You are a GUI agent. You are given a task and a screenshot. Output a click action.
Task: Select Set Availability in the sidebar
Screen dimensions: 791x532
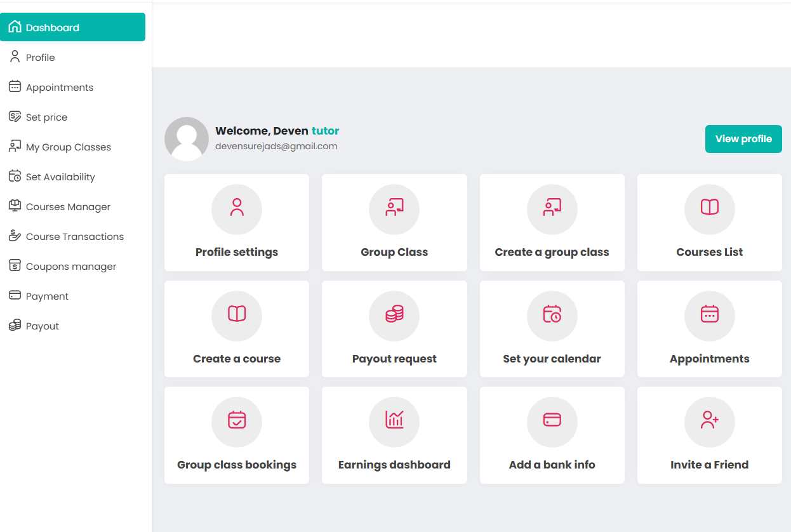coord(73,176)
